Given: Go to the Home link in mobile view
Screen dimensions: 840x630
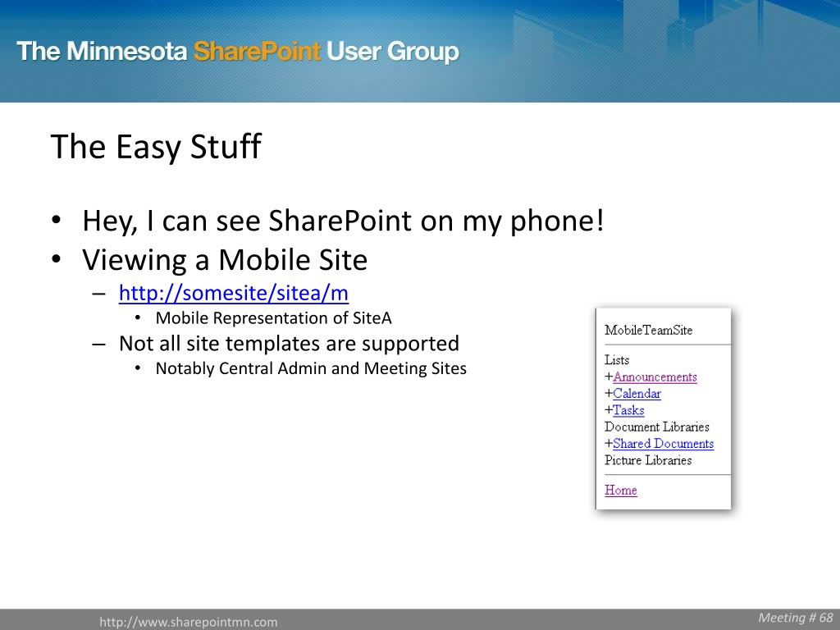Looking at the screenshot, I should coord(621,491).
